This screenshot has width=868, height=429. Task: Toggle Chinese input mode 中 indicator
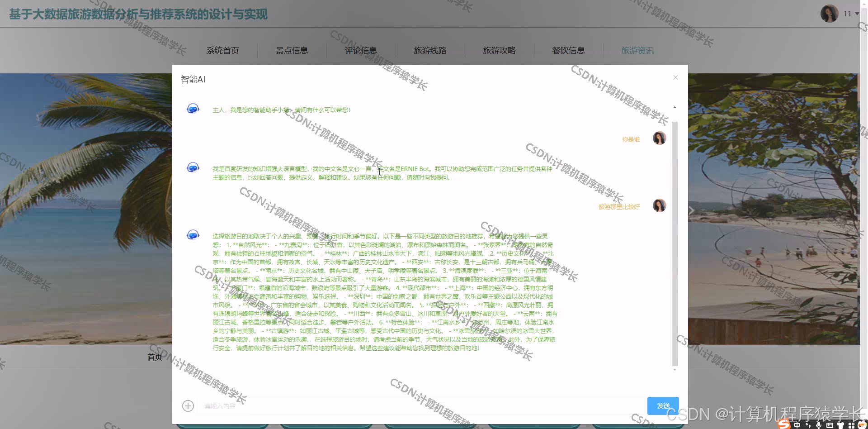[x=797, y=425]
